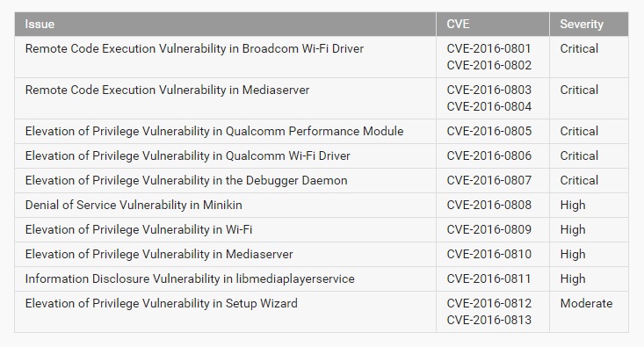Select CVE-2016-0802 identifier
Viewport: 644px width, 347px height.
[x=488, y=65]
